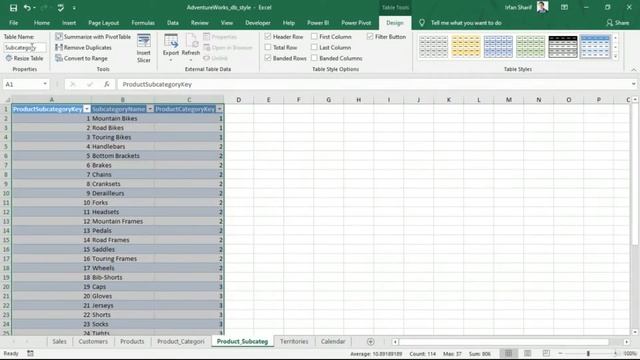Click macro recording icon in status bar
This screenshot has width=640, height=360.
(30, 353)
